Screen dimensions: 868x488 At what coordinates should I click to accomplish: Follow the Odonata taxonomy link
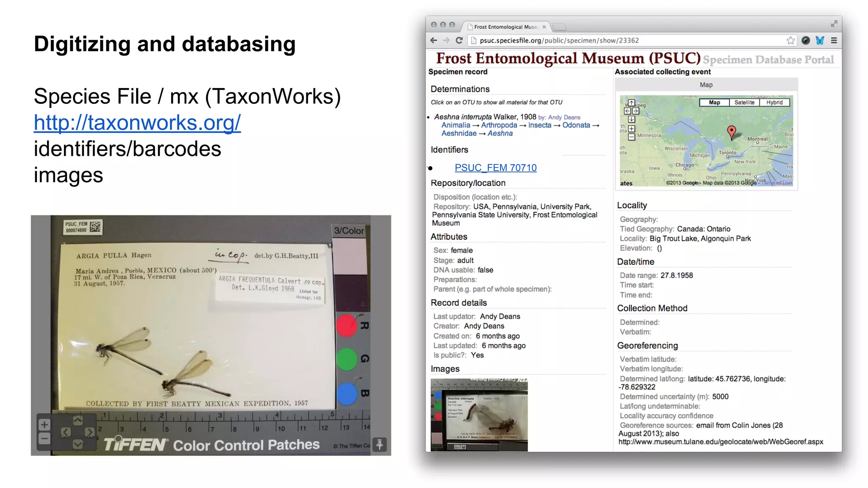576,125
